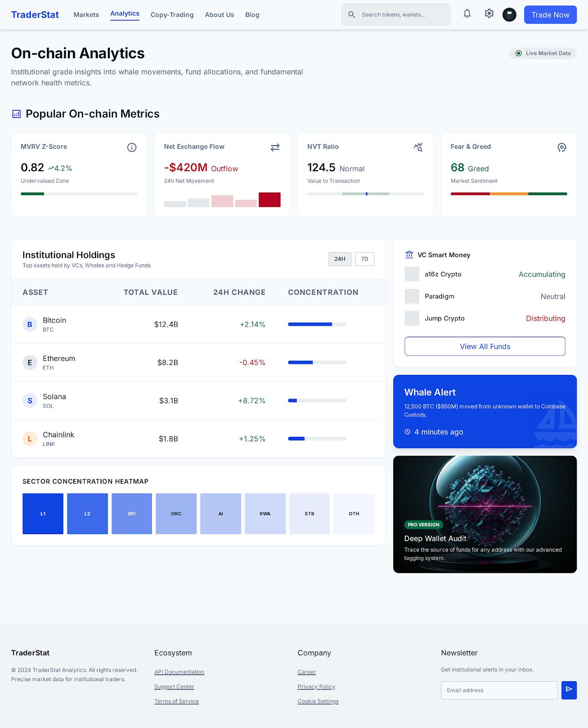The height and width of the screenshot is (728, 588).
Task: Click the View All Funds button
Action: point(485,346)
